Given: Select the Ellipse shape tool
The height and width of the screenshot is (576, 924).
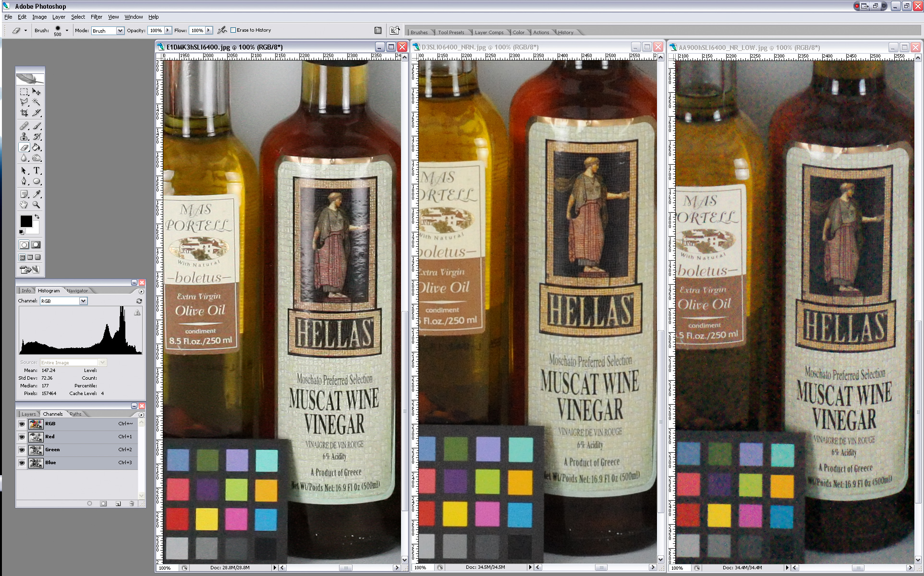Looking at the screenshot, I should tap(36, 181).
